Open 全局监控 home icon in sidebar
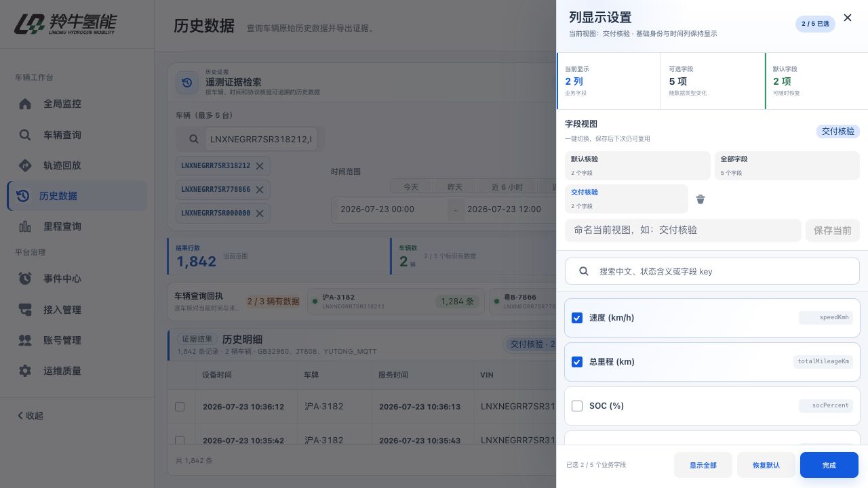This screenshot has width=868, height=488. 25,104
